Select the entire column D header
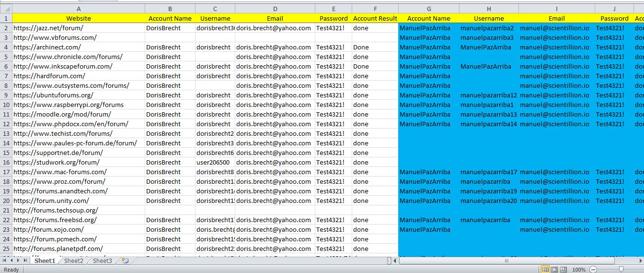 (x=275, y=9)
